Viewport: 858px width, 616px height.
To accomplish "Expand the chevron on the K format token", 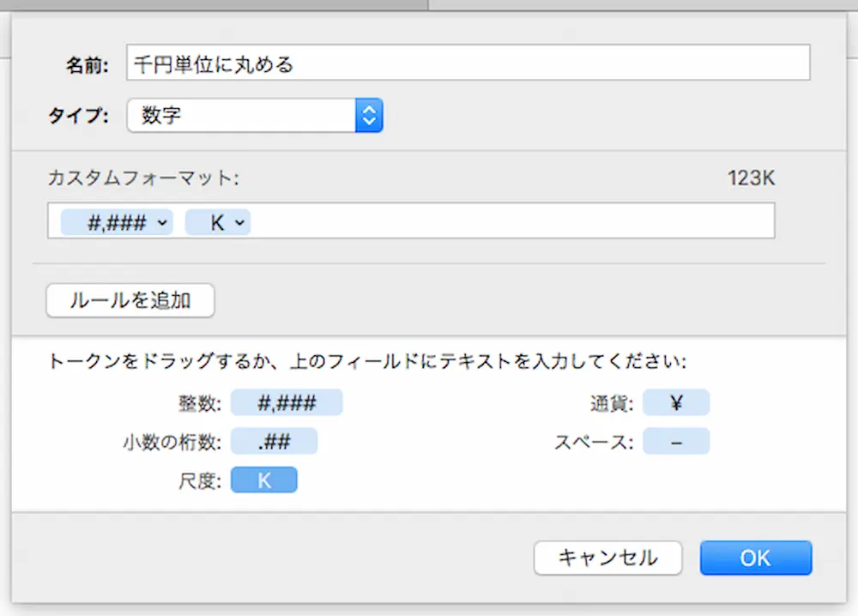I will 240,222.
